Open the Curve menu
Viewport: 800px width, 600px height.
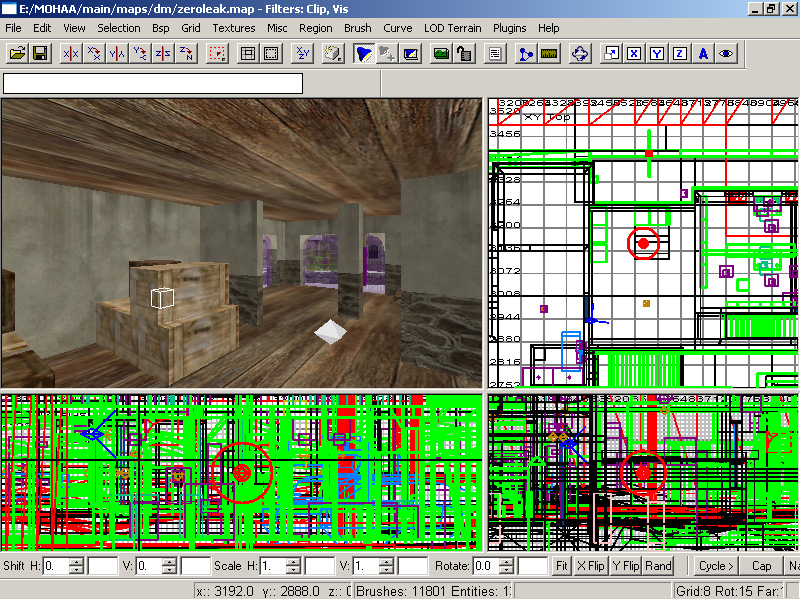(x=397, y=28)
